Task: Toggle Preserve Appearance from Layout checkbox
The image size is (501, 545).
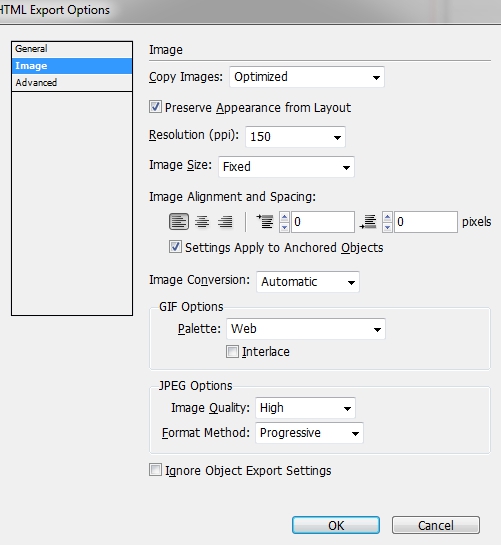Action: click(155, 107)
